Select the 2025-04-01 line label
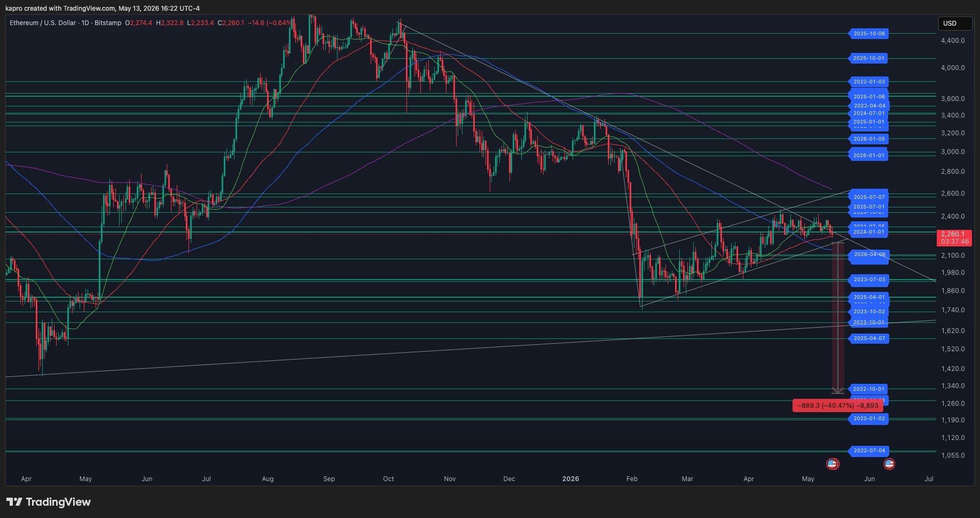Screen dimensions: 980x518 (x=868, y=297)
